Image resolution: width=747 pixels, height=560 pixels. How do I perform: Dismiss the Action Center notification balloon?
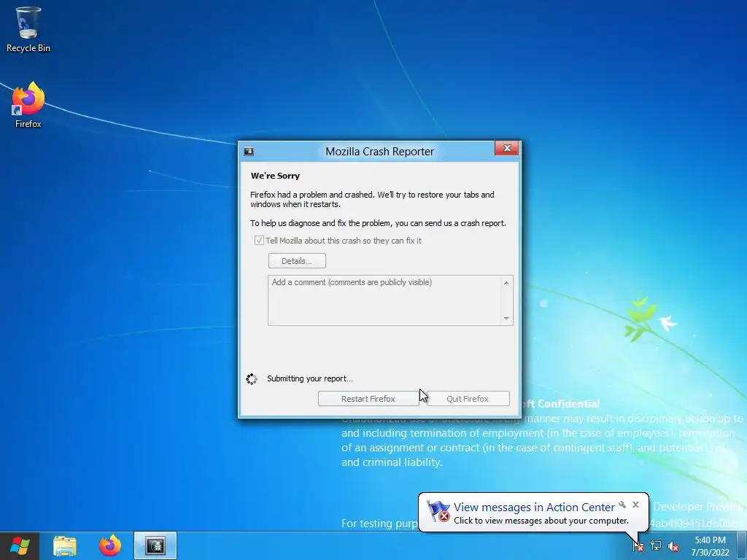click(635, 505)
